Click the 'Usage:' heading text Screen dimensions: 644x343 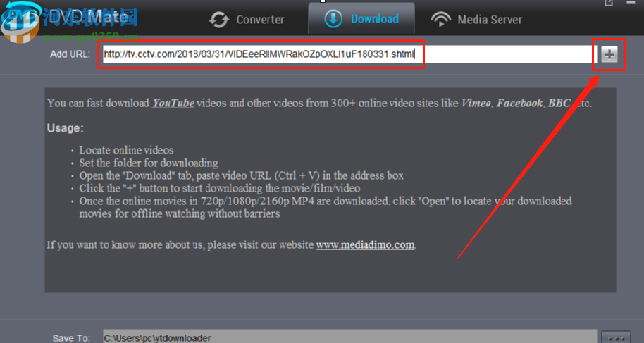(66, 128)
